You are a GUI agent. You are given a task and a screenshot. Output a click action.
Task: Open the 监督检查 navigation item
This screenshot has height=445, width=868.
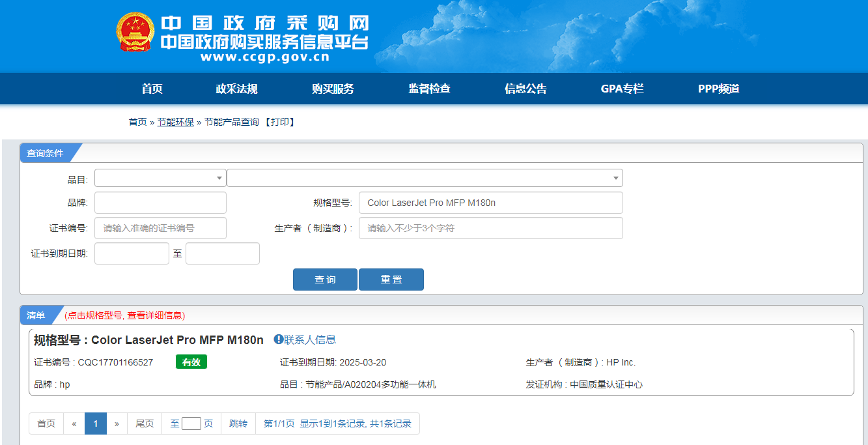click(430, 89)
